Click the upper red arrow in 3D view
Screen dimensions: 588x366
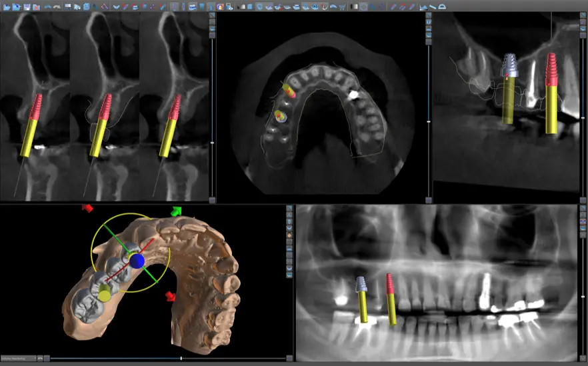click(87, 208)
